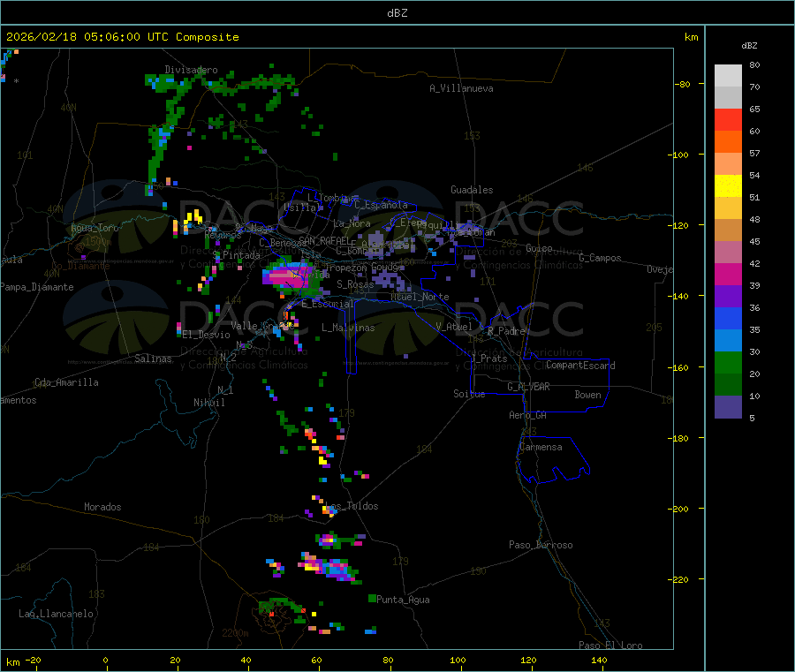Click the CompartEscard label

click(x=580, y=365)
